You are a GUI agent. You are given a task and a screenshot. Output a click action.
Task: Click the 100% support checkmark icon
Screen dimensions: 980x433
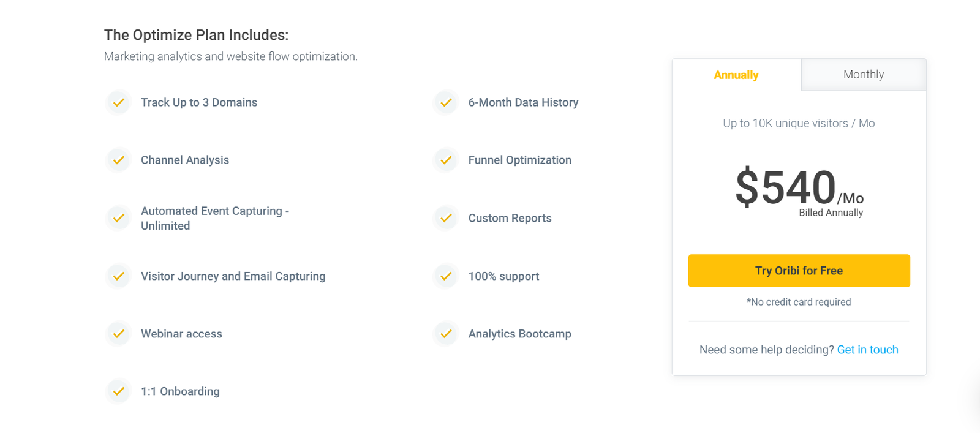pyautogui.click(x=445, y=276)
